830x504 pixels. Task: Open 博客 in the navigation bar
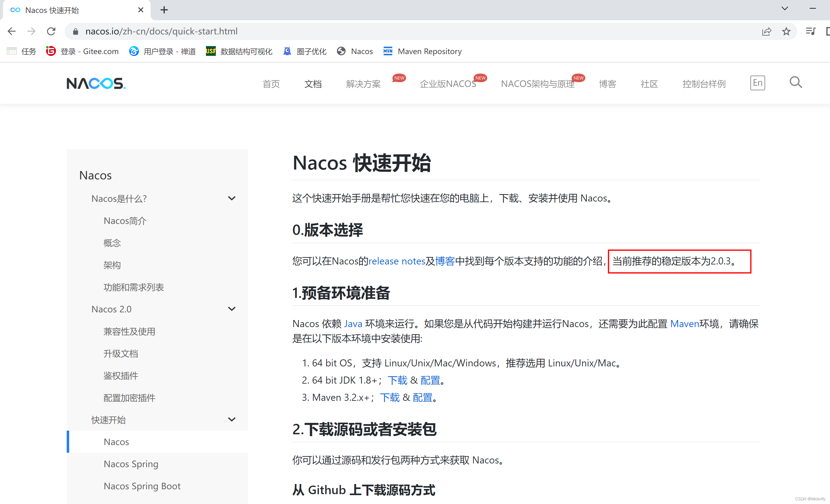[607, 84]
